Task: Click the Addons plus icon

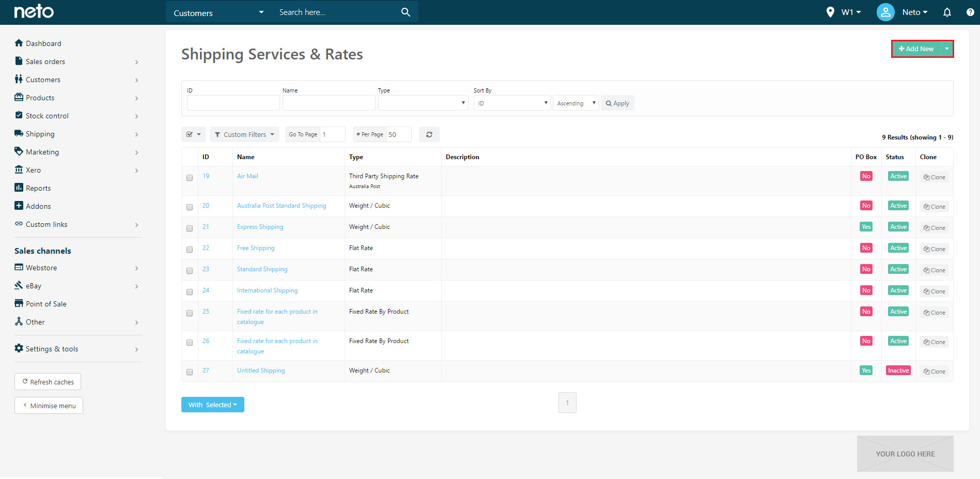Action: point(19,206)
